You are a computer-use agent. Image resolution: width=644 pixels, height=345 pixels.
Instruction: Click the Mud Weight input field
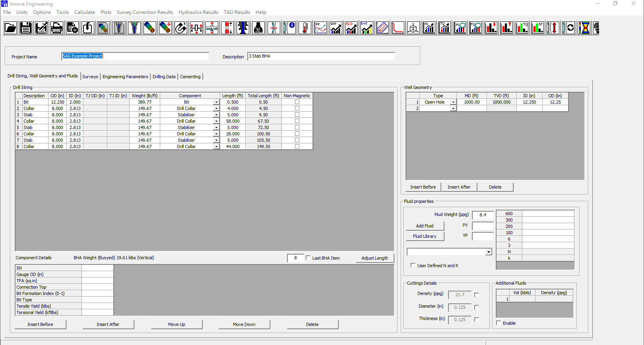(483, 215)
